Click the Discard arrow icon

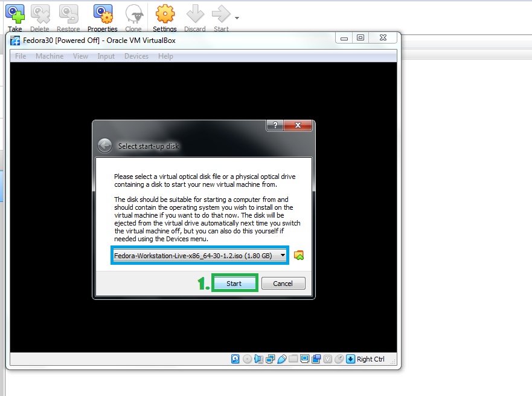click(x=195, y=14)
